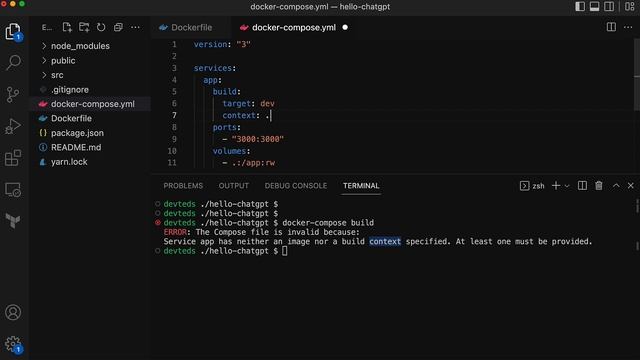Screen dimensions: 640x360
Task: Click the "target: dev" line
Action: (248, 104)
